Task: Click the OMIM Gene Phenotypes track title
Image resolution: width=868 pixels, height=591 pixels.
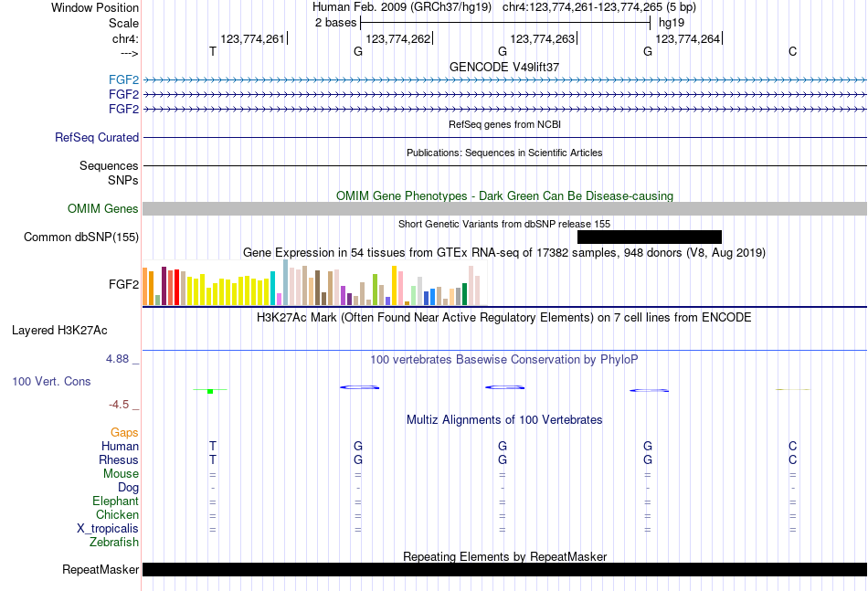Action: [504, 195]
